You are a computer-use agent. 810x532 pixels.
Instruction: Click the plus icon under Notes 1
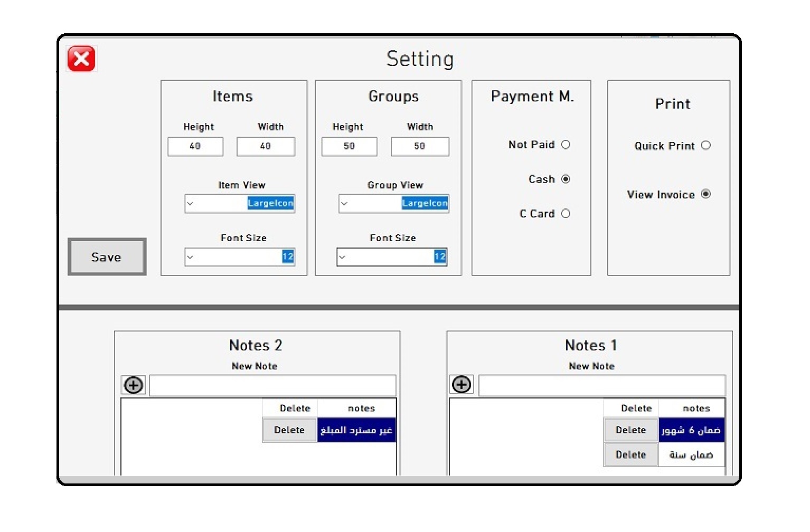point(461,385)
